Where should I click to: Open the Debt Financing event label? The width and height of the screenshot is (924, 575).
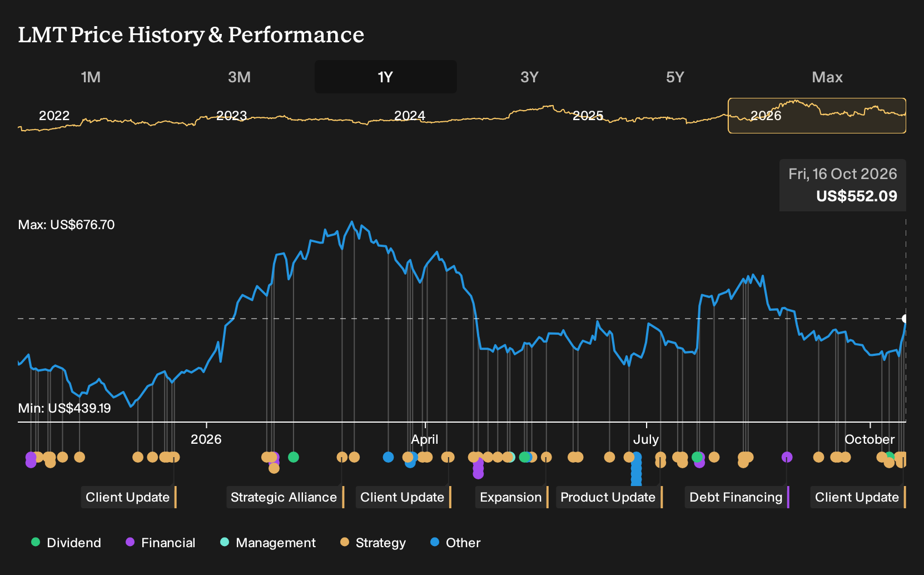[737, 497]
